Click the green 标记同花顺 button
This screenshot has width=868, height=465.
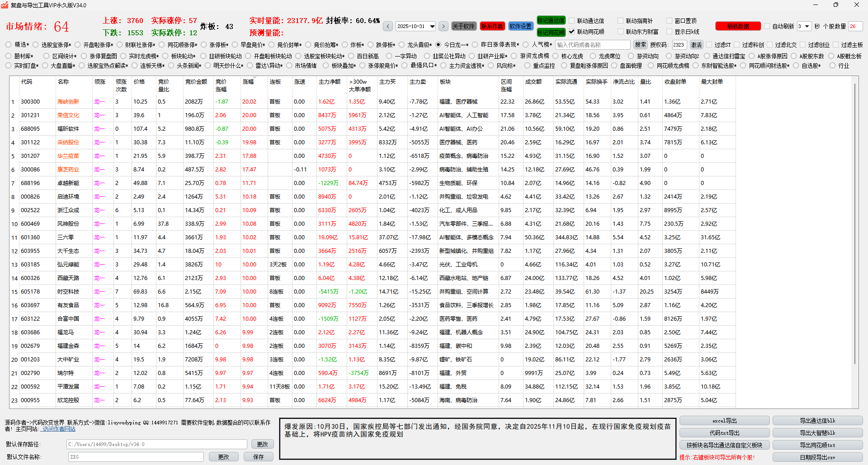click(x=551, y=32)
